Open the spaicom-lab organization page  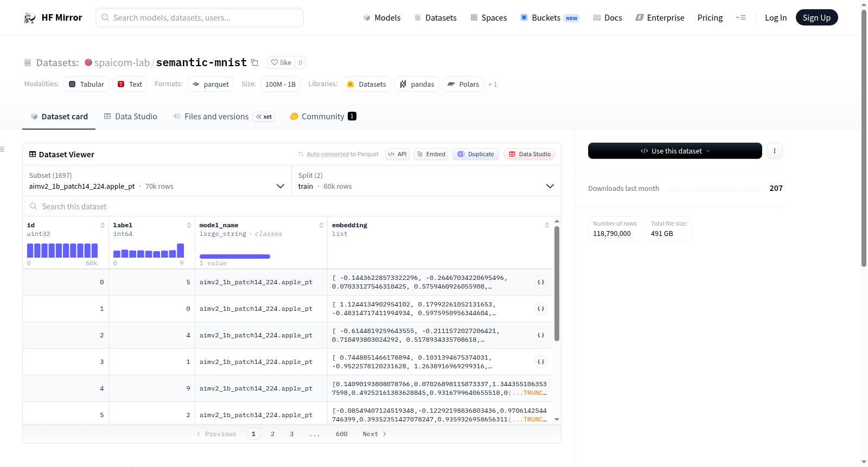(122, 62)
